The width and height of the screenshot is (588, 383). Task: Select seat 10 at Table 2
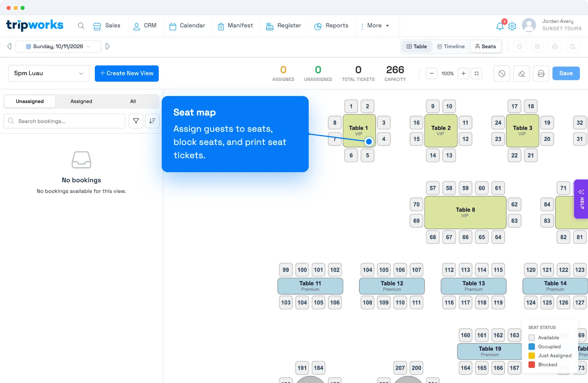[x=449, y=106]
